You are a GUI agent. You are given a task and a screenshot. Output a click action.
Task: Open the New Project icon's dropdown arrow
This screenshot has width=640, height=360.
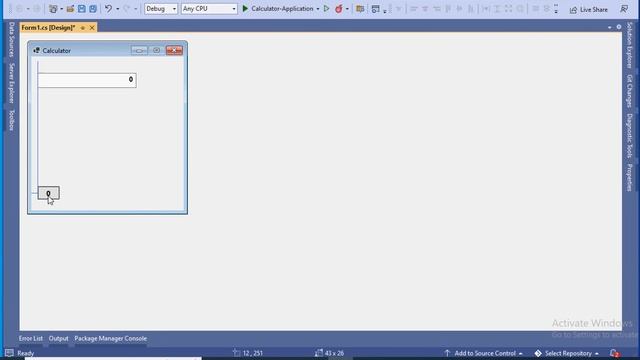tap(61, 9)
